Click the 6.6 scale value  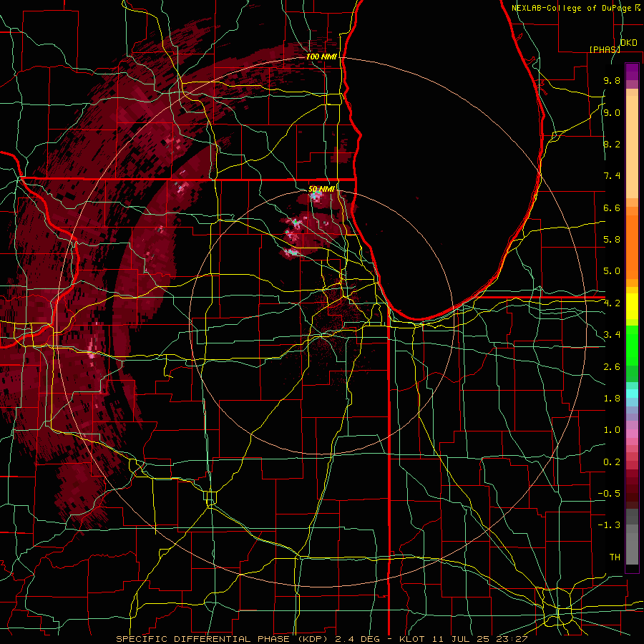(612, 208)
